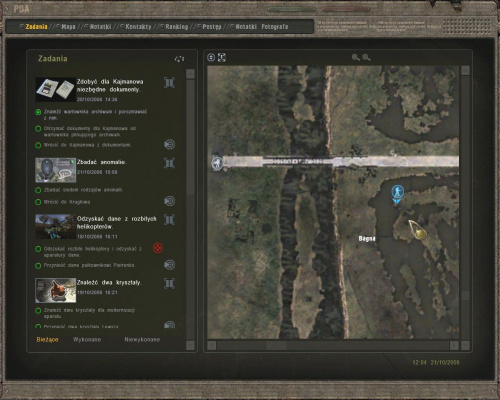
Task: Select the documents quest thumbnail image
Action: [56, 89]
